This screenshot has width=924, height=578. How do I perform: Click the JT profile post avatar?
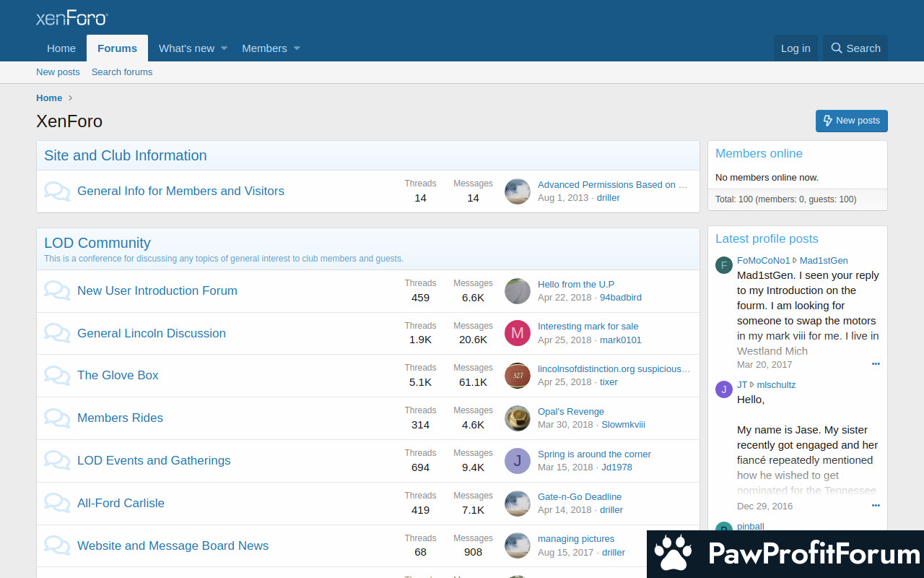coord(723,389)
